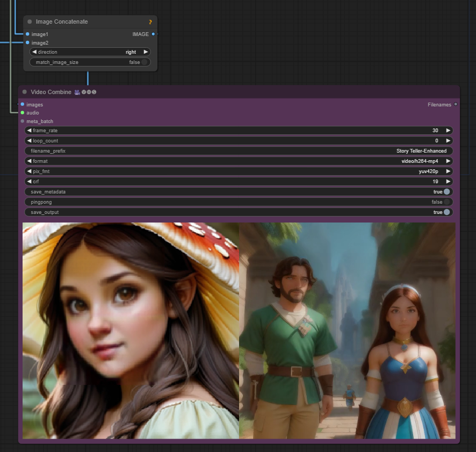476x452 pixels.
Task: Click the Filenames output label
Action: click(439, 104)
